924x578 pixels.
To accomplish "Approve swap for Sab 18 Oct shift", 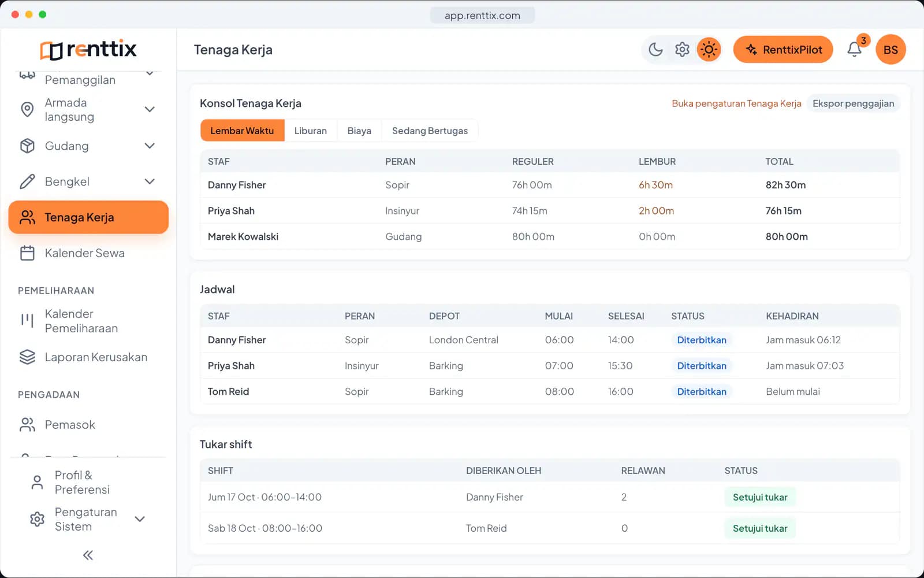I will coord(760,528).
